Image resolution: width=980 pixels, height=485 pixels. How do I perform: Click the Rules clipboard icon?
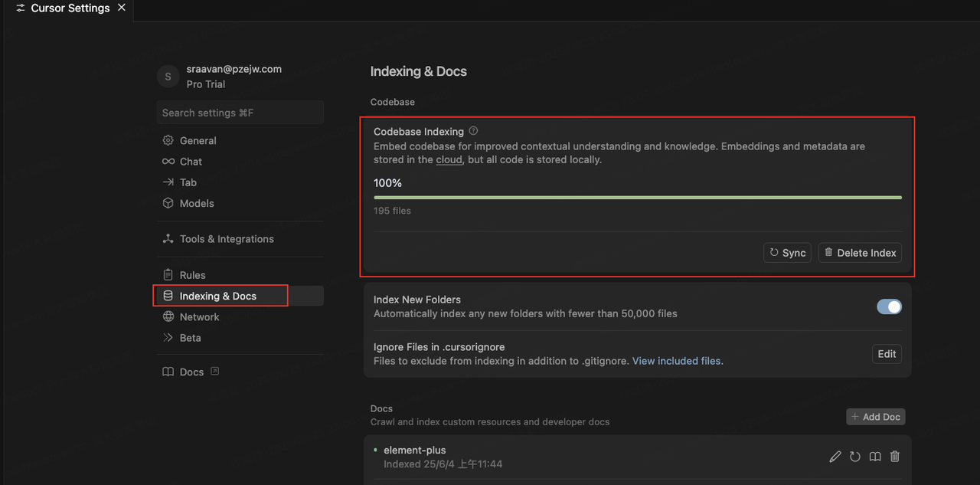(168, 275)
